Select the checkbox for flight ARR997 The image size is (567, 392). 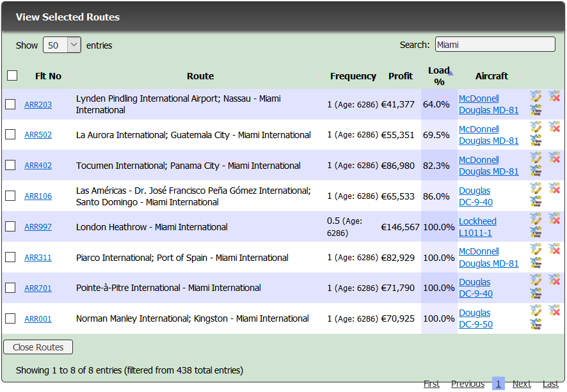(x=10, y=226)
